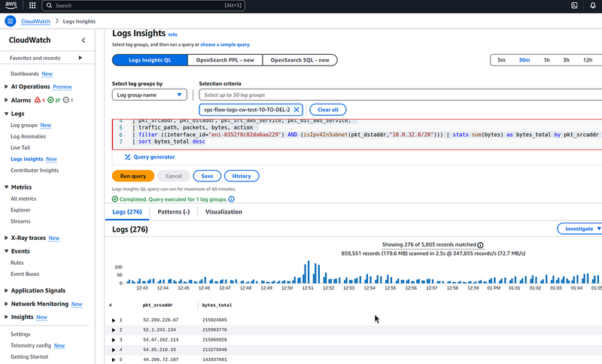Click the info icon beside Completed status
The height and width of the screenshot is (364, 602).
point(232,199)
